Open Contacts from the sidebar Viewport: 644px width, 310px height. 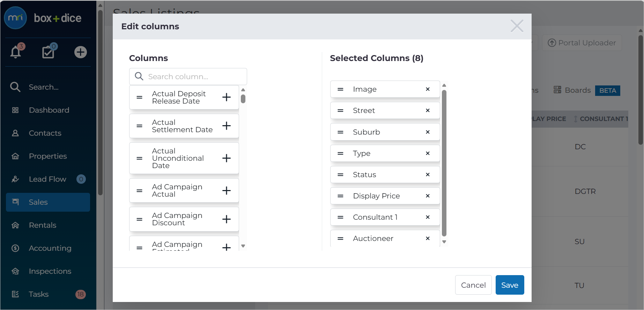tap(48, 133)
